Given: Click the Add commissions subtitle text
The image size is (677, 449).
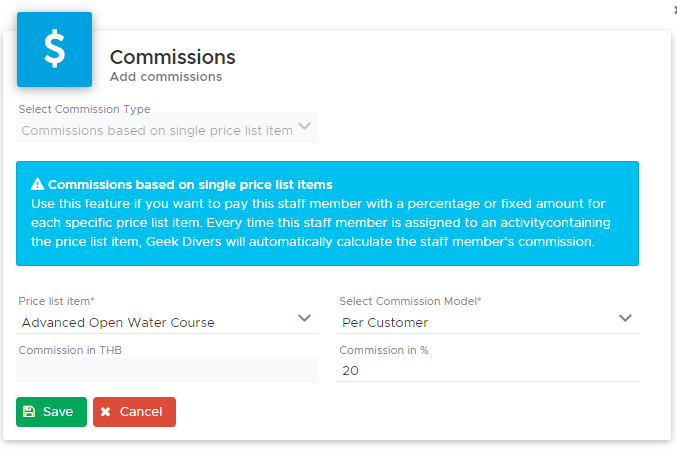Looking at the screenshot, I should [166, 76].
